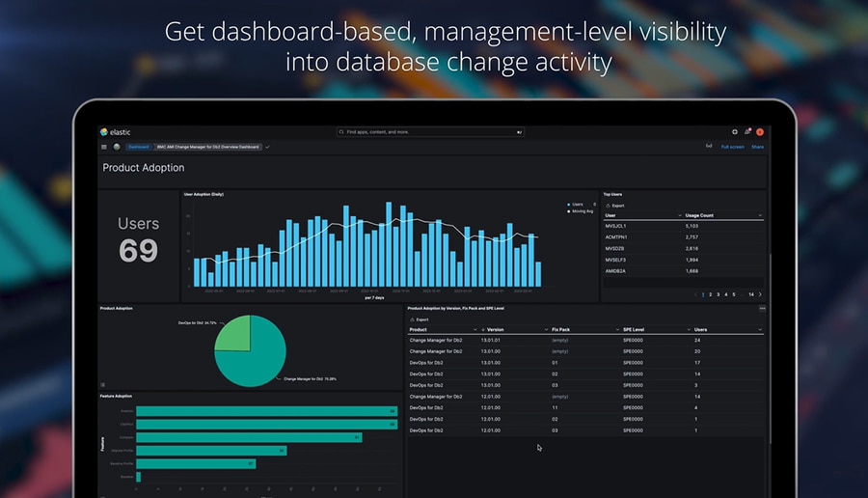Expand the Usage Count column menu
Image resolution: width=868 pixels, height=498 pixels.
pyautogui.click(x=760, y=215)
